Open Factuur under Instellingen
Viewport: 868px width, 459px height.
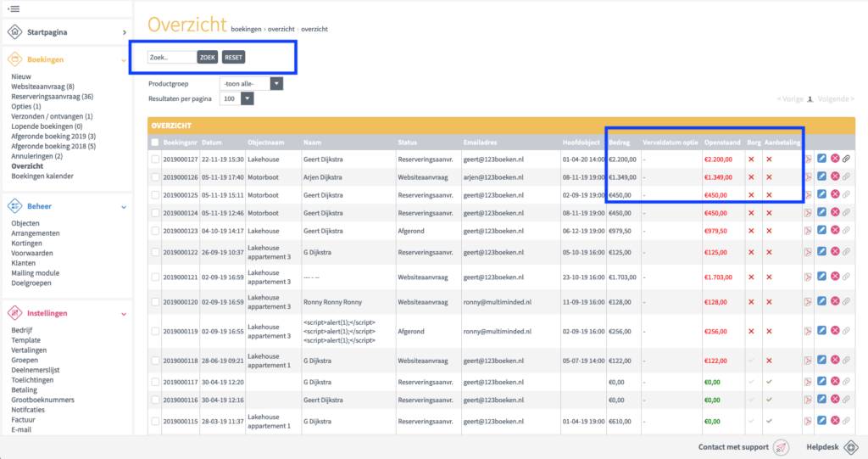[23, 420]
